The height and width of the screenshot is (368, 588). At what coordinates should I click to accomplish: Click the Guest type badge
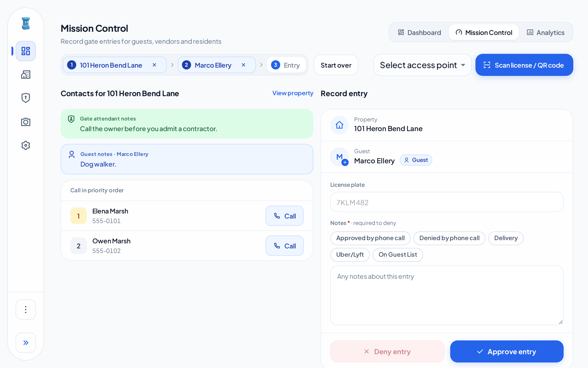(x=416, y=160)
